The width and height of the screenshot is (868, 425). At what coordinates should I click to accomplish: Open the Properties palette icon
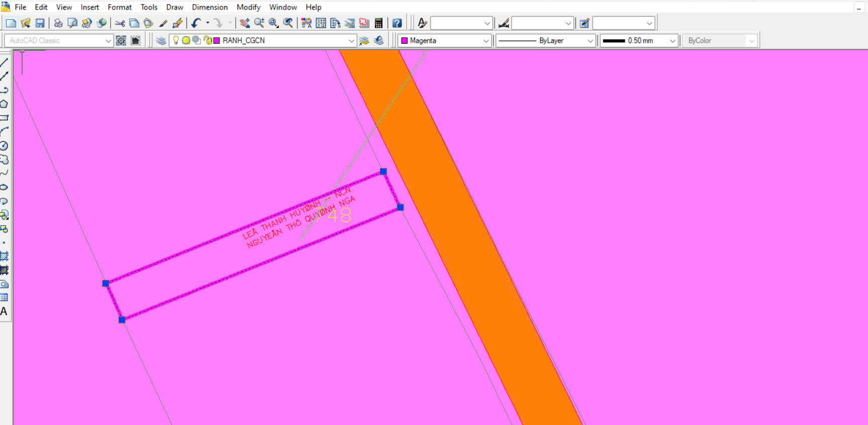pyautogui.click(x=306, y=23)
